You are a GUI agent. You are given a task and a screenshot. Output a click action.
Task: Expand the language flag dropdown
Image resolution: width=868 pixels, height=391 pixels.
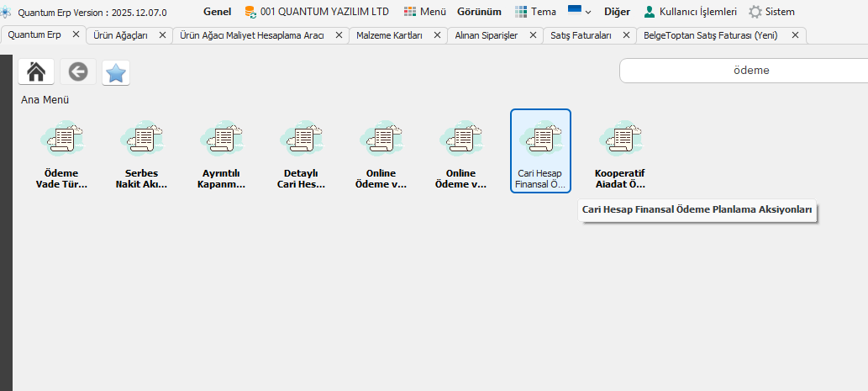(x=580, y=12)
